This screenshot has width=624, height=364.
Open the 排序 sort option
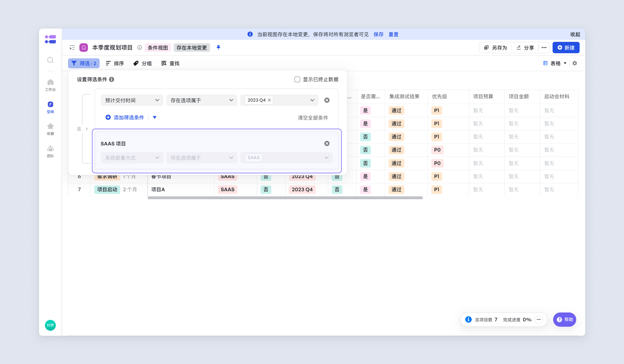115,63
